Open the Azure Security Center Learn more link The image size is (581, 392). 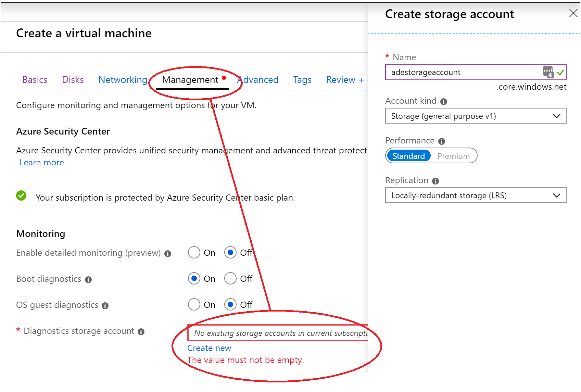tap(41, 162)
